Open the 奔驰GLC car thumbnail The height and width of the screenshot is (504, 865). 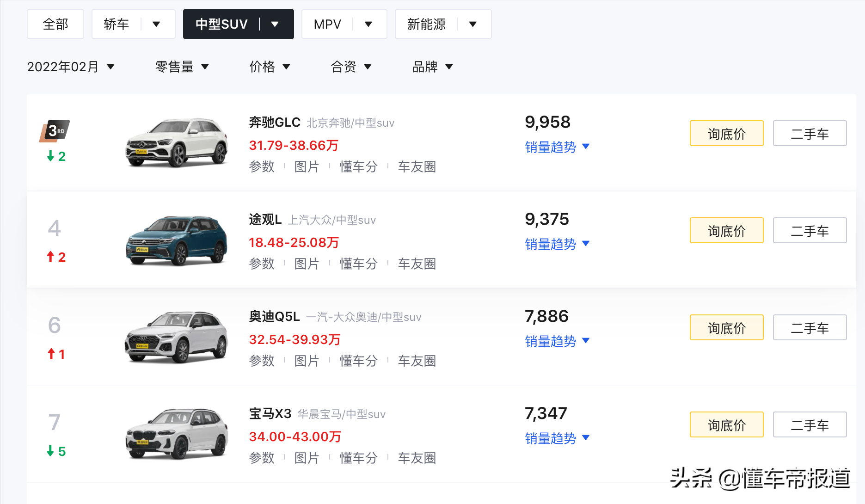[177, 142]
